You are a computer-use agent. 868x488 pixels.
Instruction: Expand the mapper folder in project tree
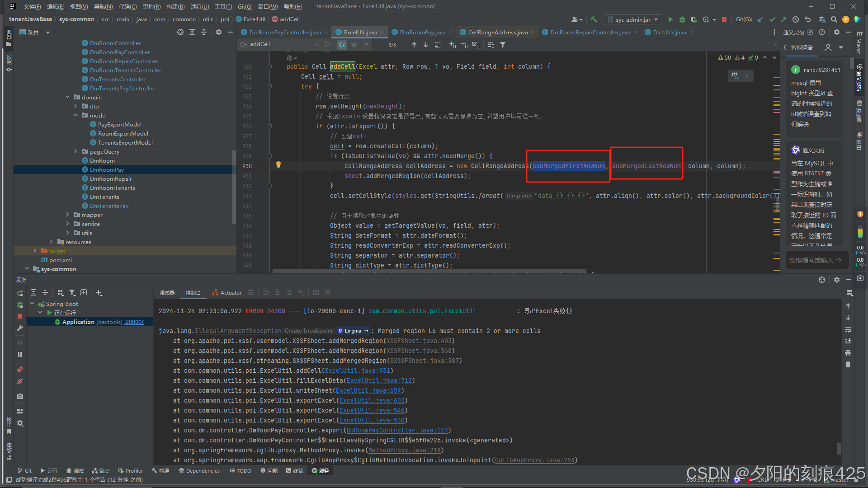point(67,215)
